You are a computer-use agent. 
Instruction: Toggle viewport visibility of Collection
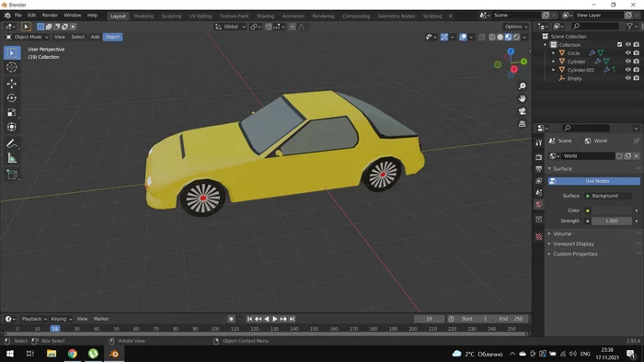[627, 45]
